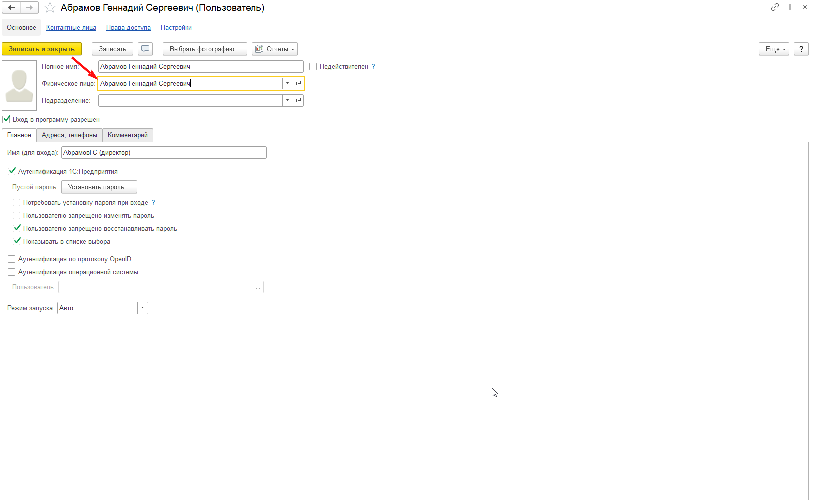Toggle Вход в программу разрешен checkbox
Image resolution: width=813 pixels, height=504 pixels.
click(7, 119)
